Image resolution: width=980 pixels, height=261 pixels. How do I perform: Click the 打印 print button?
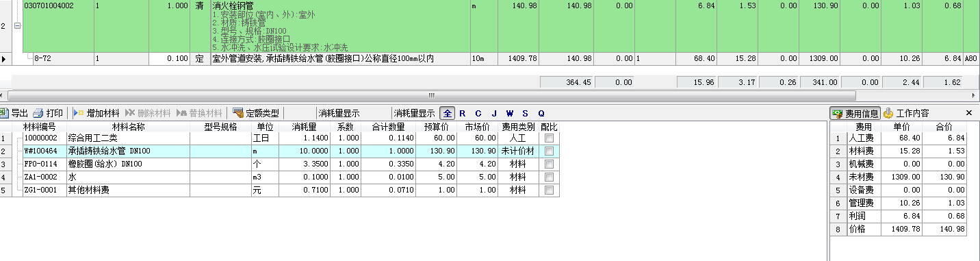coord(49,113)
